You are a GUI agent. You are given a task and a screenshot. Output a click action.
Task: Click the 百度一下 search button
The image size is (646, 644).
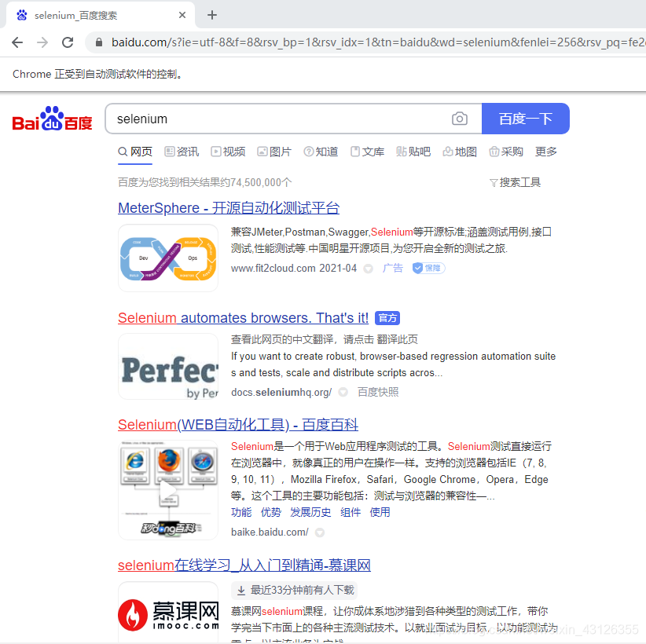point(525,119)
